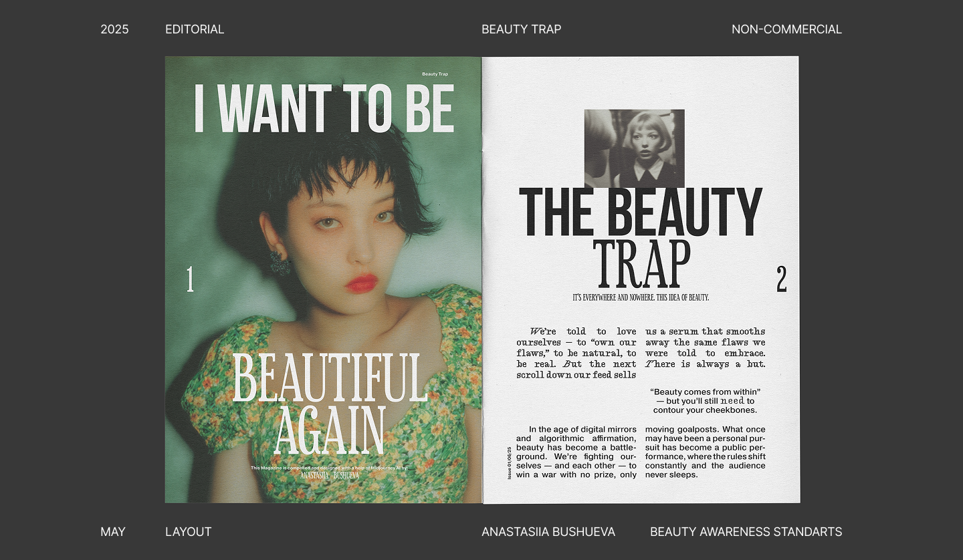This screenshot has height=560, width=963.
Task: Click the NON-COMMERCIAL tag
Action: pyautogui.click(x=787, y=29)
